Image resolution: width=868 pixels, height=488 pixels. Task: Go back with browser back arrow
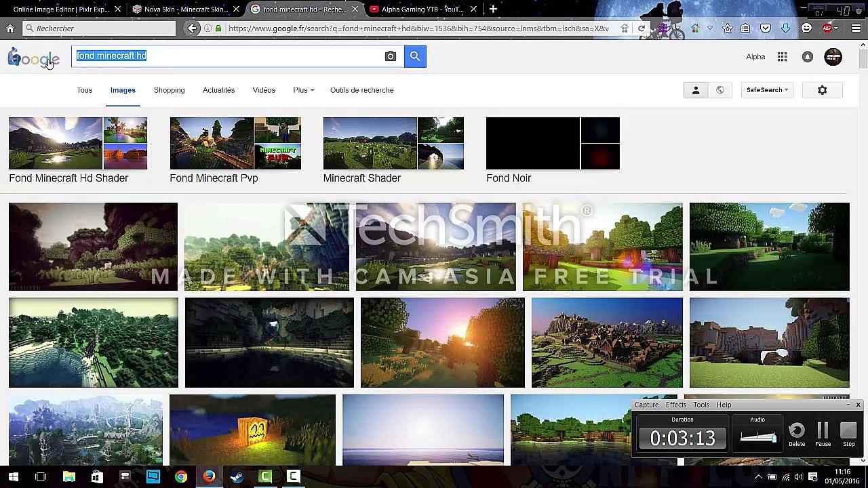click(193, 28)
